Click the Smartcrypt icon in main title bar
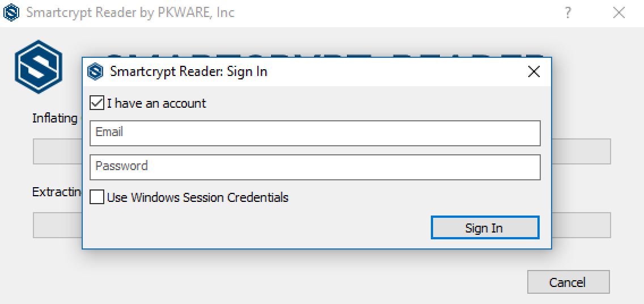 coord(11,12)
